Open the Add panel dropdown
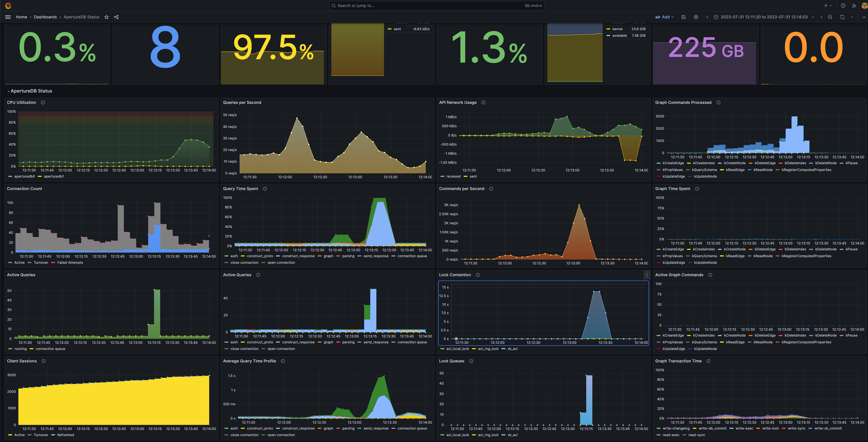The height and width of the screenshot is (442, 868). click(664, 17)
